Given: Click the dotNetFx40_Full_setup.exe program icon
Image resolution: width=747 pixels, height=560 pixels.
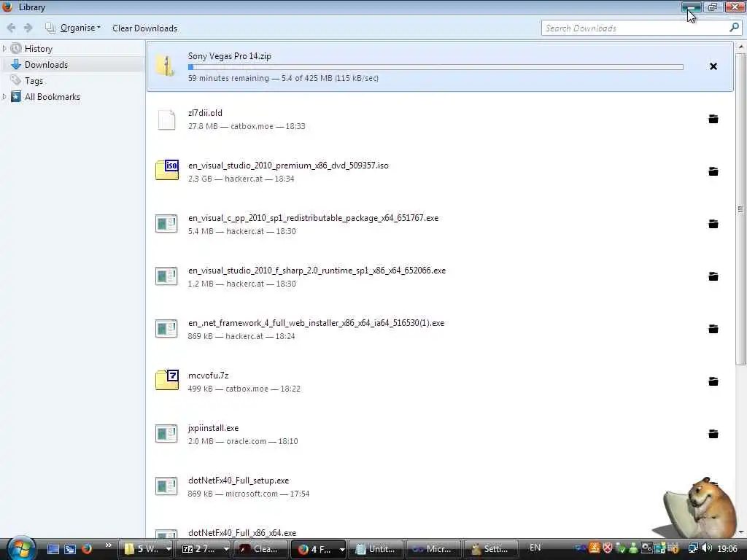Looking at the screenshot, I should tap(166, 486).
